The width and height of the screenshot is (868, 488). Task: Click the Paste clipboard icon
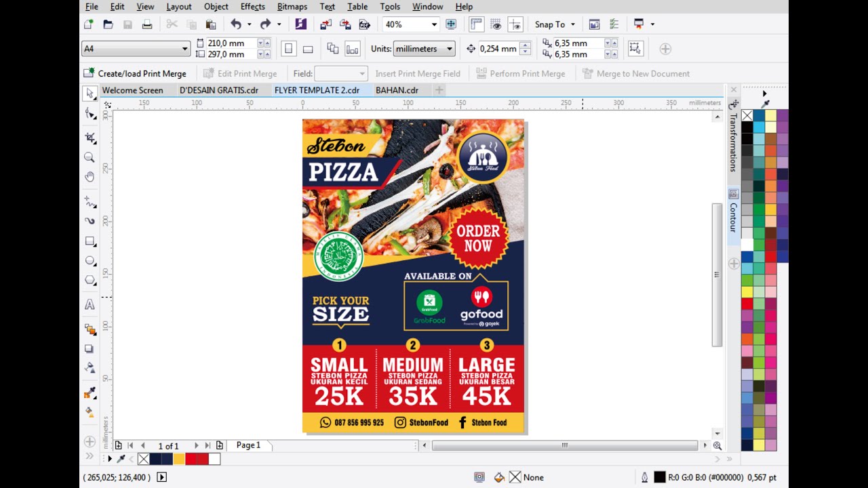(211, 24)
